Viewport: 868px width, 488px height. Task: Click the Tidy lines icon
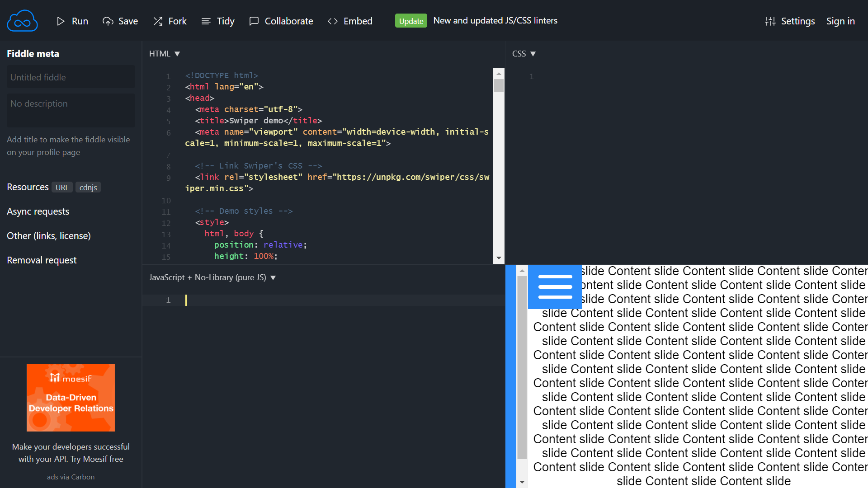pos(206,21)
